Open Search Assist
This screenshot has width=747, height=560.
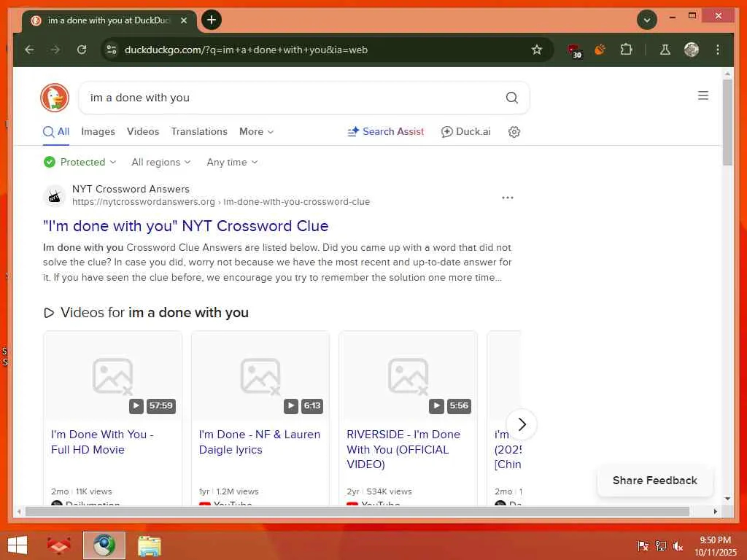(385, 131)
